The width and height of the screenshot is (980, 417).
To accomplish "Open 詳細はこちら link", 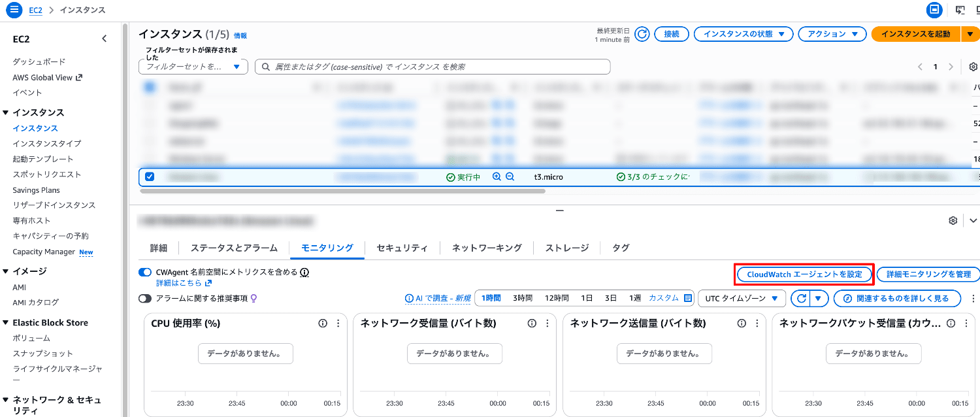I will (184, 283).
